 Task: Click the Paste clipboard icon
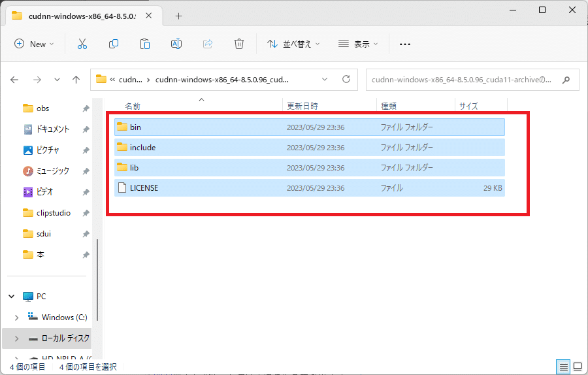tap(145, 44)
